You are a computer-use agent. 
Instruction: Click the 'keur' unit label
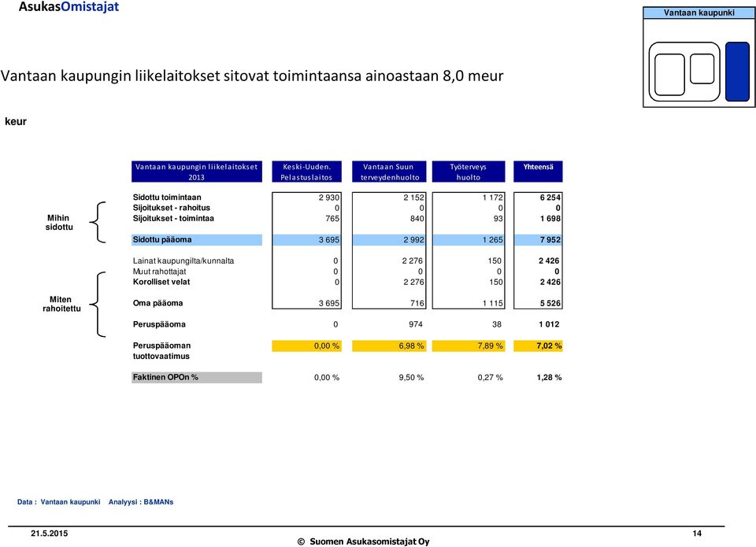16,121
